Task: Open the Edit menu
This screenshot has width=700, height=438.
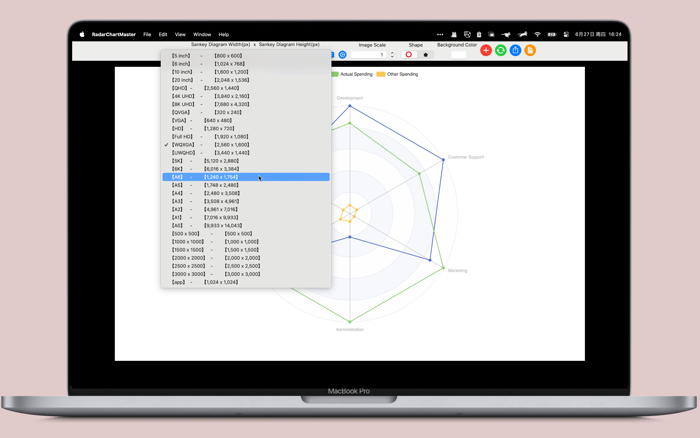Action: point(163,34)
